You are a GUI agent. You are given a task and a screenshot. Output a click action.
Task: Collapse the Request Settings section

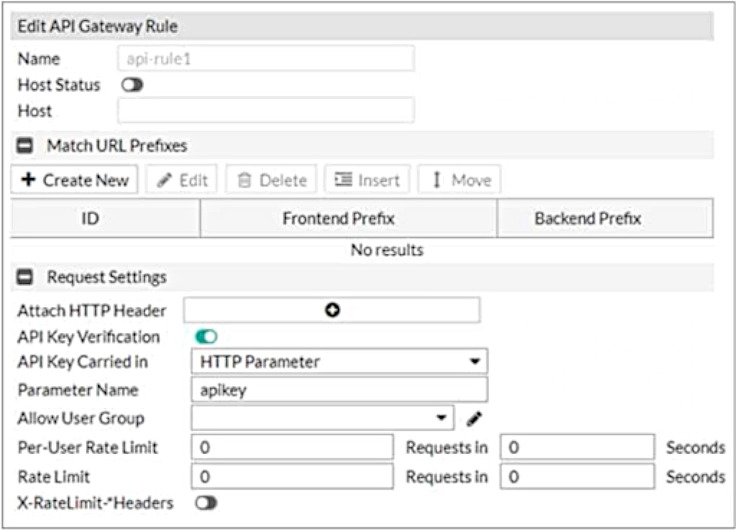coord(26,277)
